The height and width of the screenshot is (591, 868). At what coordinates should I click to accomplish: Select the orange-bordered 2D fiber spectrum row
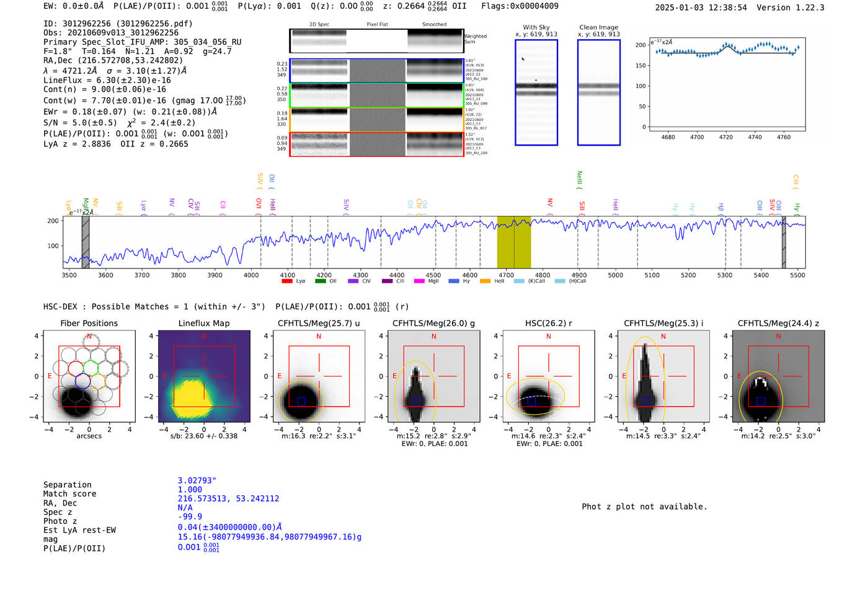376,120
